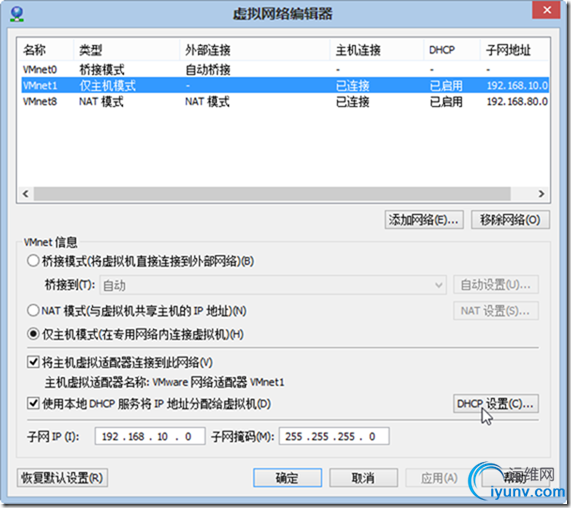571x508 pixels.
Task: Click the Virtual Network Editor title bar icon
Action: [17, 15]
